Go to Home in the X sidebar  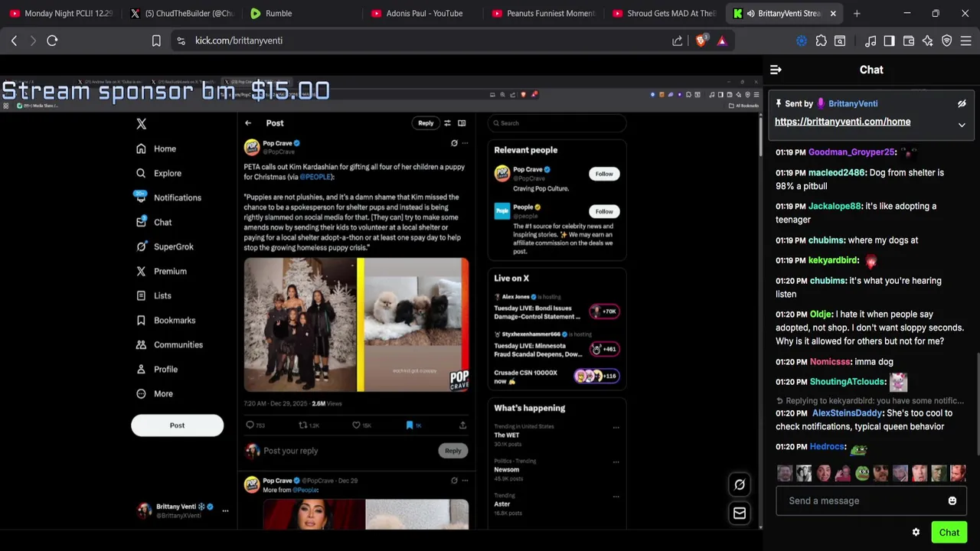pyautogui.click(x=156, y=148)
